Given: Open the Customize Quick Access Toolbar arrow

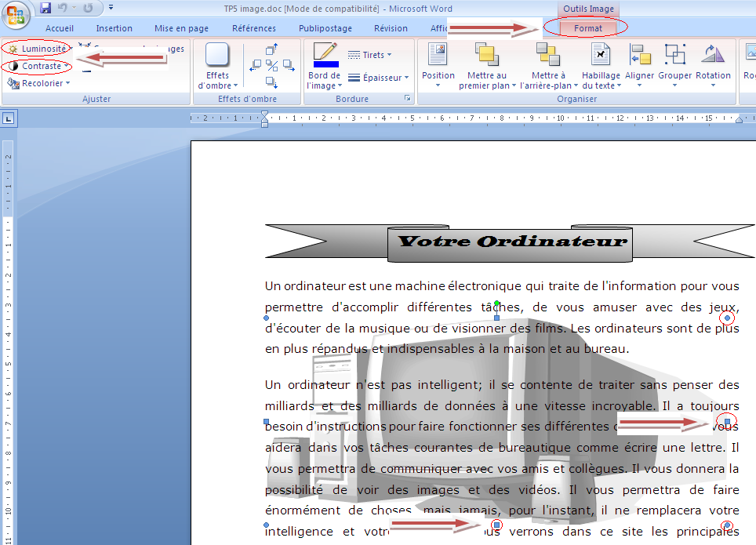Looking at the screenshot, I should point(111,8).
